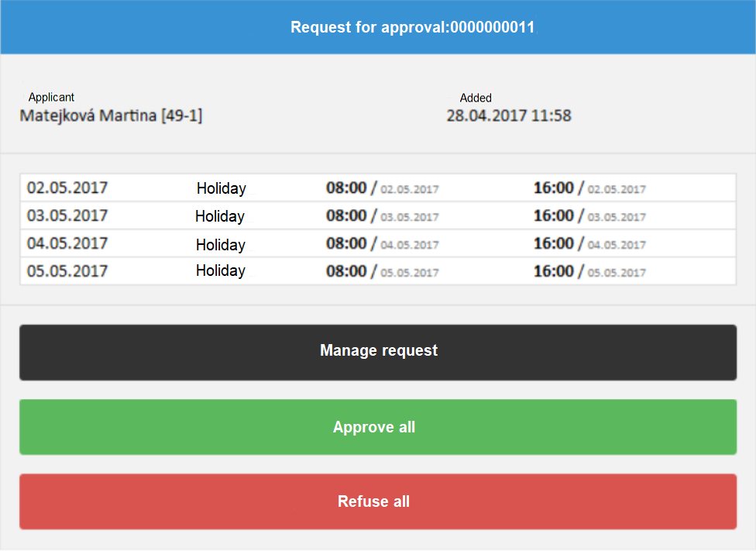The height and width of the screenshot is (551, 756).
Task: Click 08:00 start time for 03.05.2017
Action: (x=346, y=215)
